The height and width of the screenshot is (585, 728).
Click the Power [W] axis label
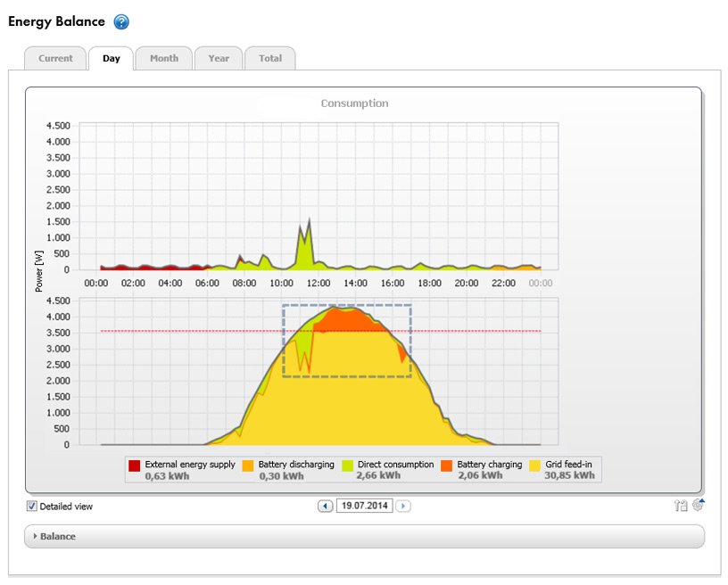(39, 271)
